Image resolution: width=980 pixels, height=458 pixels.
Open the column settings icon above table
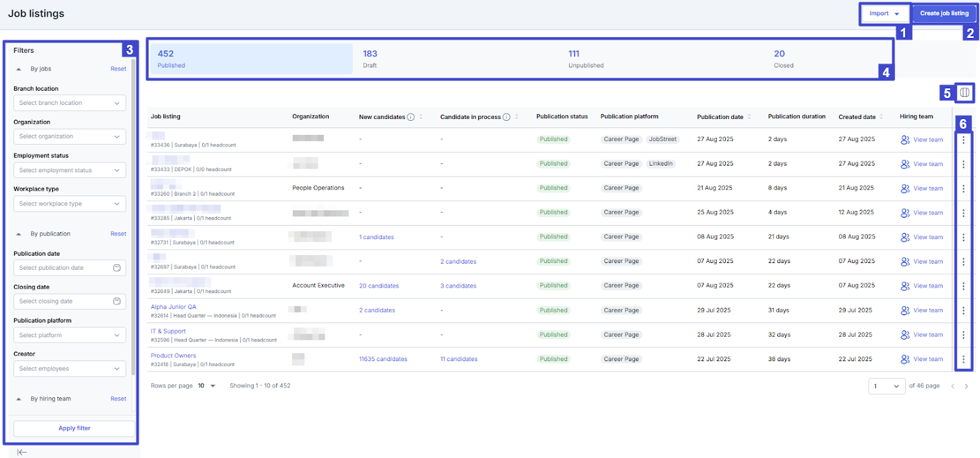[964, 93]
